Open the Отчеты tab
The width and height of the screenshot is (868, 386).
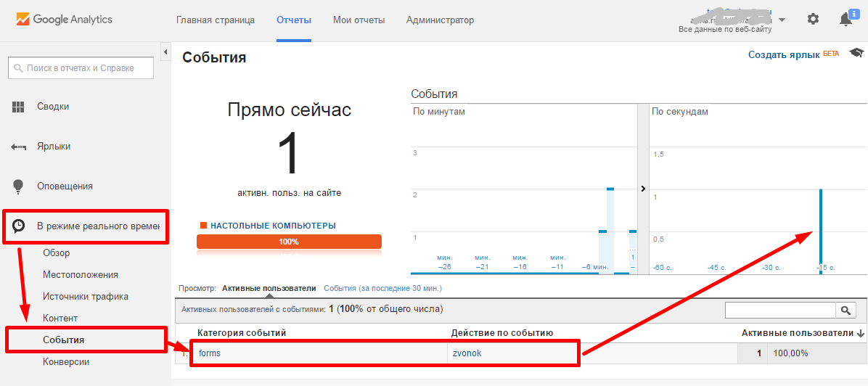(x=294, y=20)
